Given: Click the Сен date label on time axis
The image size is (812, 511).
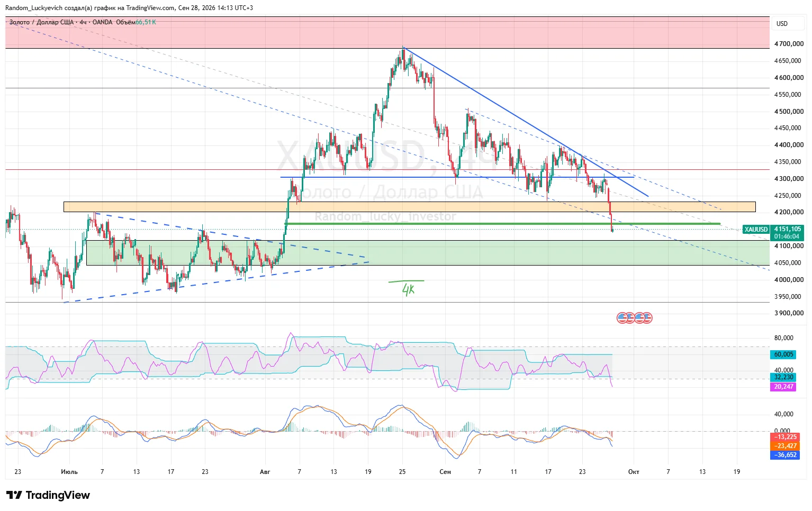Looking at the screenshot, I should pyautogui.click(x=445, y=472).
